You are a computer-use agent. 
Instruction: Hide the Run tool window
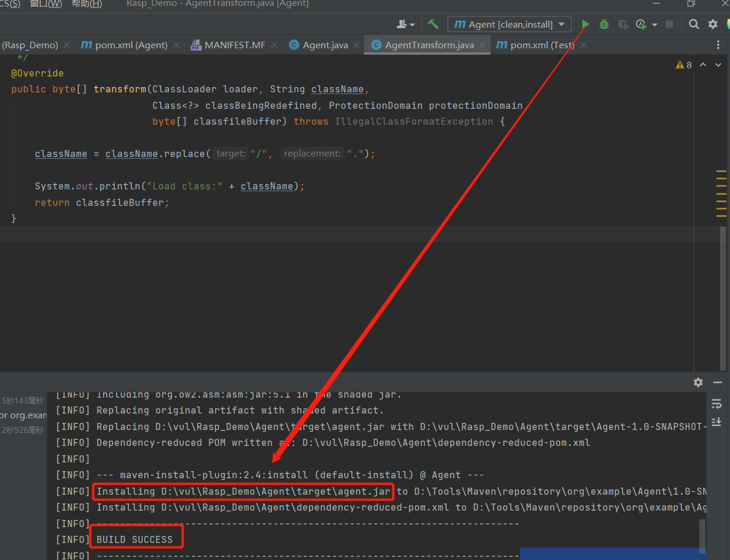[x=717, y=382]
